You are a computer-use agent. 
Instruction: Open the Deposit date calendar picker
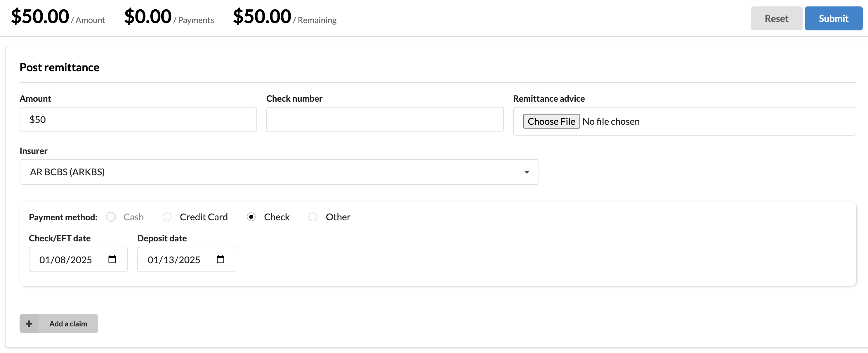(x=221, y=259)
